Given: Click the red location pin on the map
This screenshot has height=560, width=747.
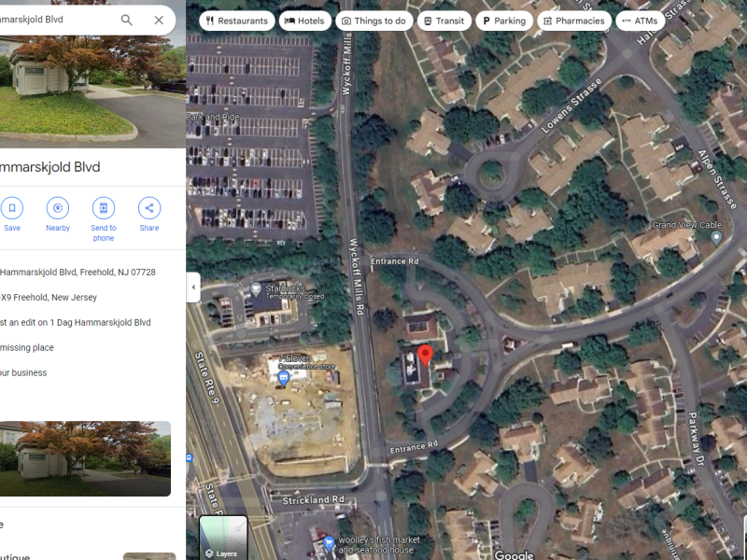Looking at the screenshot, I should coord(425,356).
